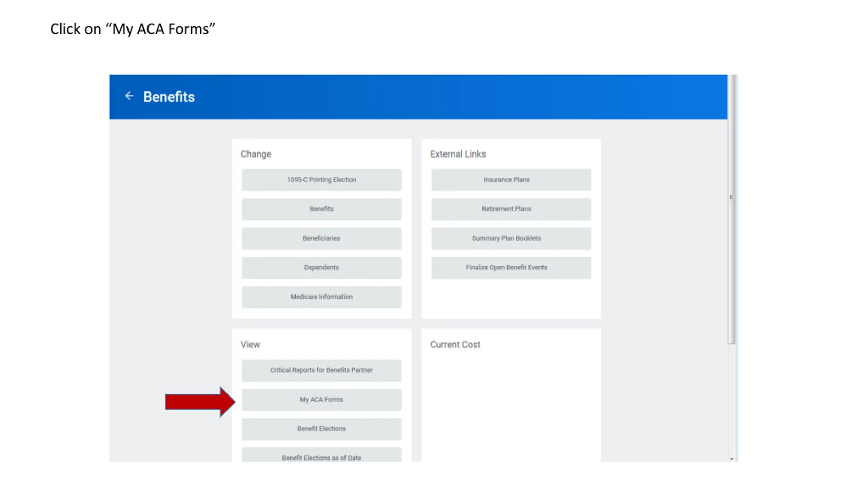Open Critical Reports for Benefits Partner

pos(321,370)
